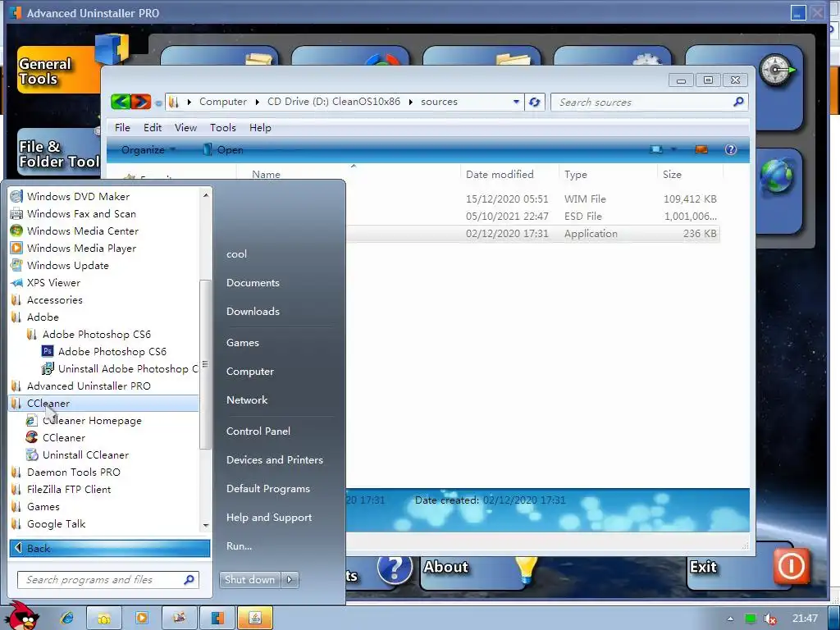
Task: Show hidden icons in the system tray
Action: click(x=730, y=619)
